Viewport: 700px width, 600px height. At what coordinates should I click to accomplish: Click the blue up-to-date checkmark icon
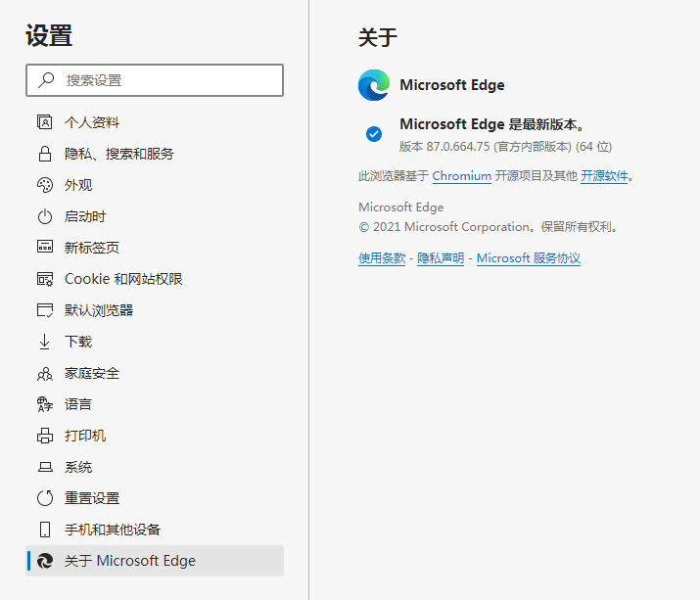[x=374, y=134]
